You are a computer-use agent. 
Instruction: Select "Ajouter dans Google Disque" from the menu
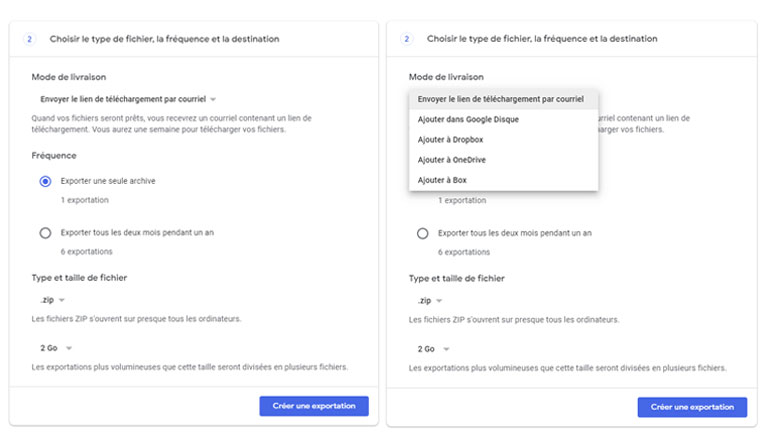468,119
